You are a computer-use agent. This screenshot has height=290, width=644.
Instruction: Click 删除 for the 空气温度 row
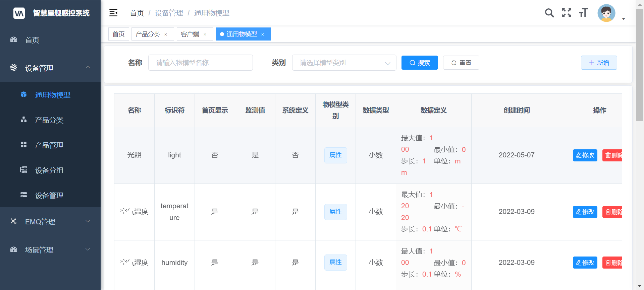click(612, 212)
